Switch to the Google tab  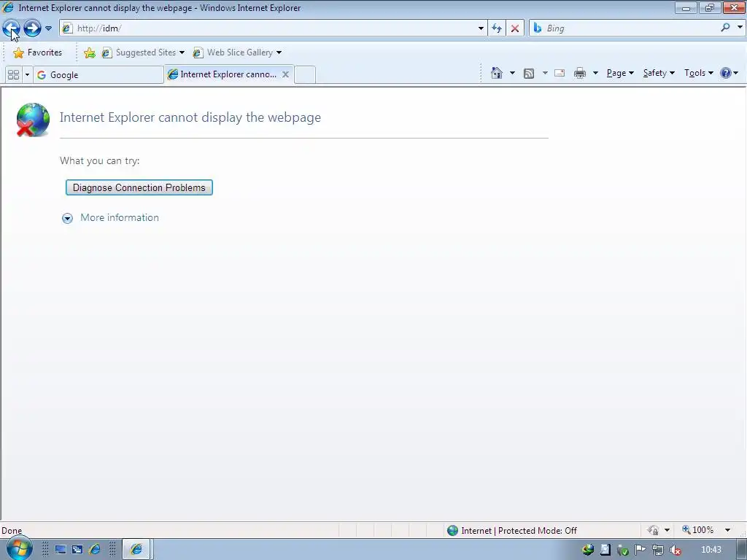[98, 75]
